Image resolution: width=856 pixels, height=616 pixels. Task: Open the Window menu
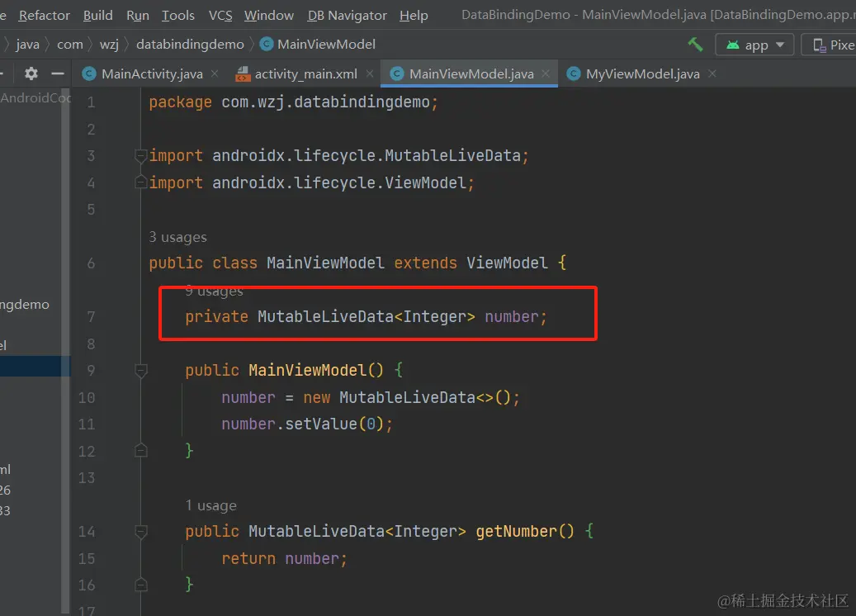pyautogui.click(x=268, y=16)
